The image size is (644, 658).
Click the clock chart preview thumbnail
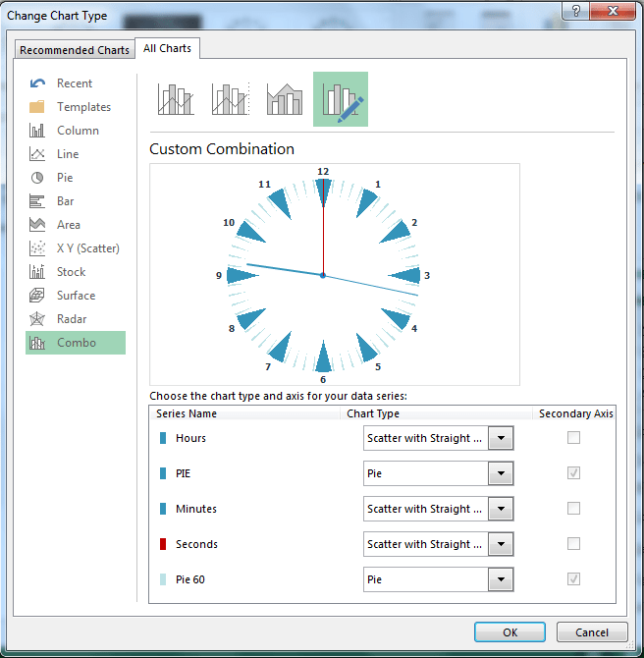pos(335,274)
